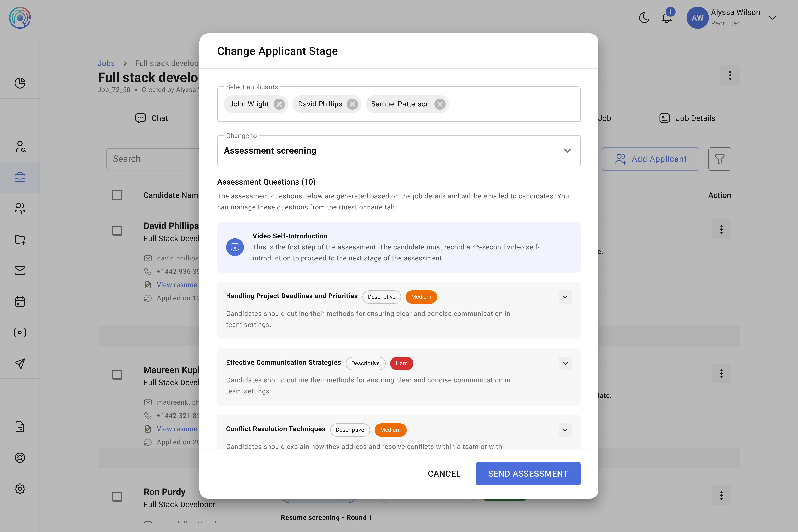Screen dimensions: 798x532
Task: Remove David Phillips chip from applicants
Action: [352, 104]
